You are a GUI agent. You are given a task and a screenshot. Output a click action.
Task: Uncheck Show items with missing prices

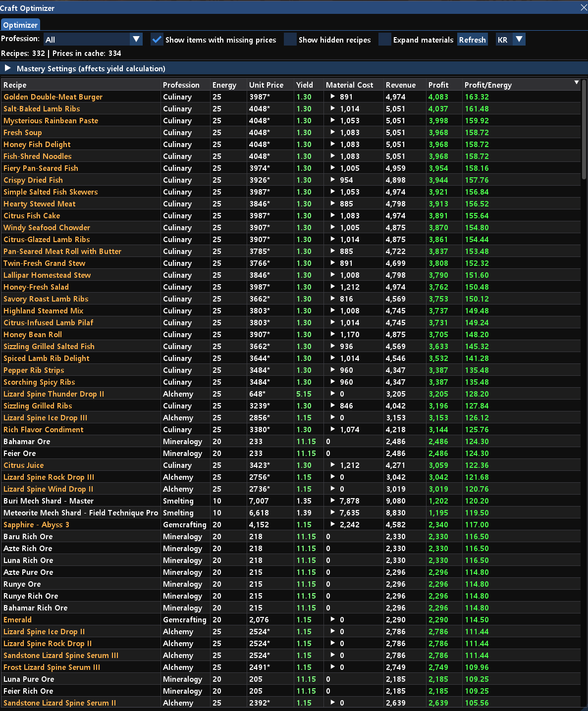(157, 40)
